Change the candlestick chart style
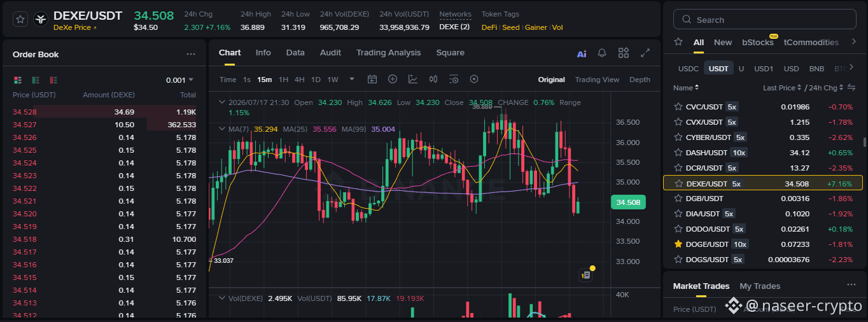 coord(433,80)
